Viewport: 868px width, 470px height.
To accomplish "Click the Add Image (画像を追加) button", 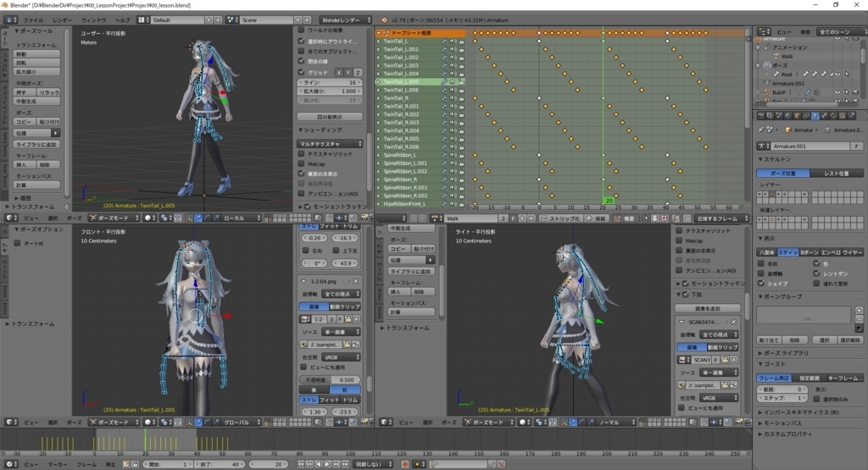I will point(708,308).
